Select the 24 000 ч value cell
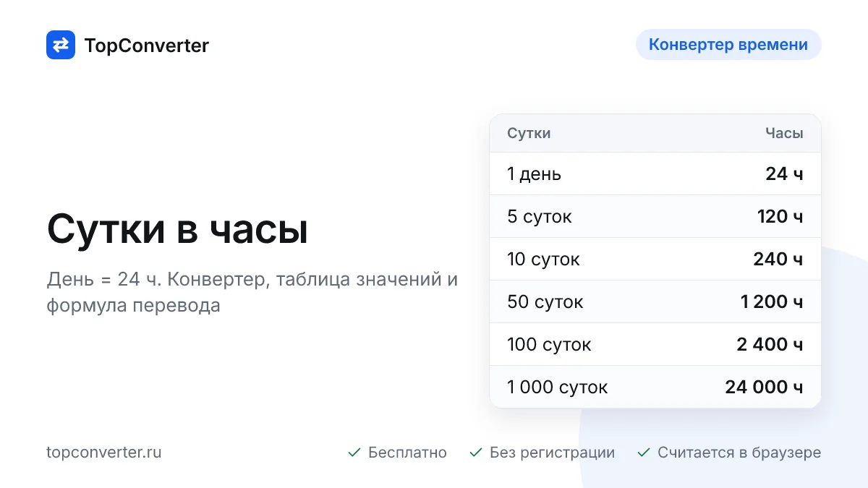 (x=764, y=388)
